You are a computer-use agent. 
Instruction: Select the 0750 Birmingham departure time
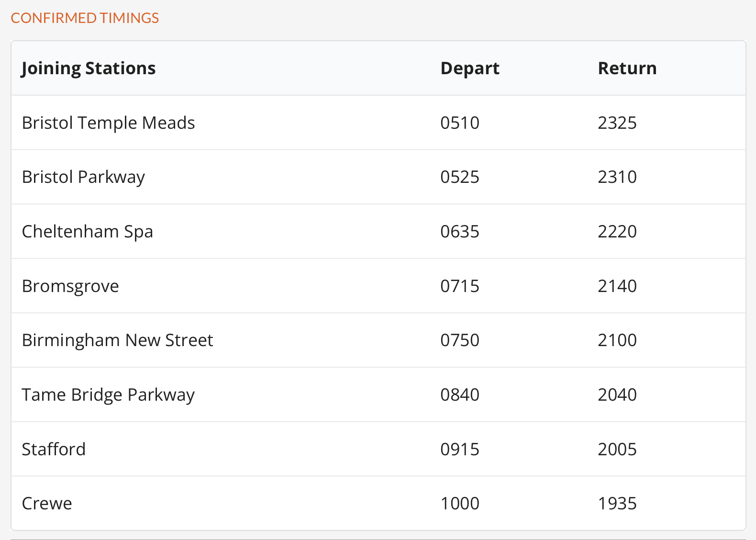(x=460, y=340)
